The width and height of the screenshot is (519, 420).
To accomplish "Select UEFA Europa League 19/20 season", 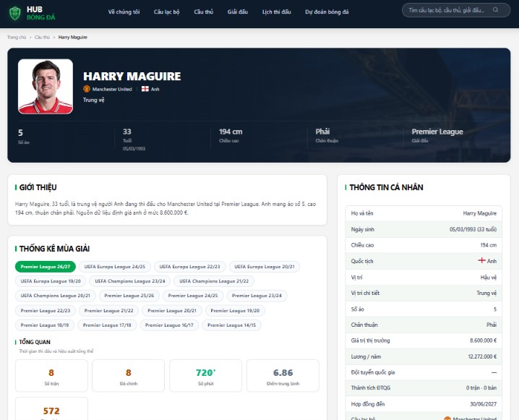I will 51,281.
